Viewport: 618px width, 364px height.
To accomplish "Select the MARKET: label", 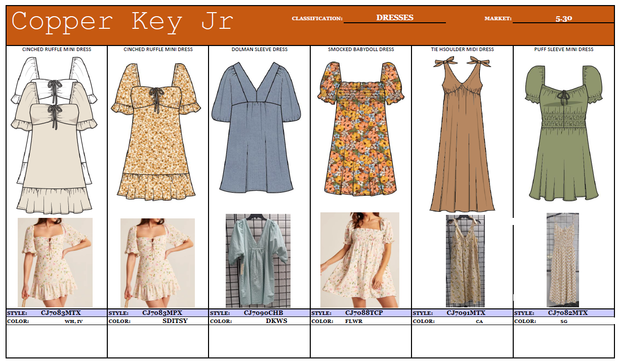I will (x=498, y=19).
